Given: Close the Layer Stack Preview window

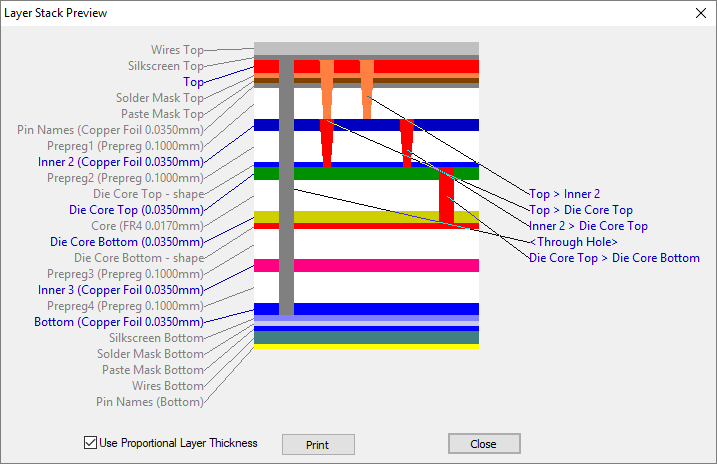Looking at the screenshot, I should [x=699, y=13].
